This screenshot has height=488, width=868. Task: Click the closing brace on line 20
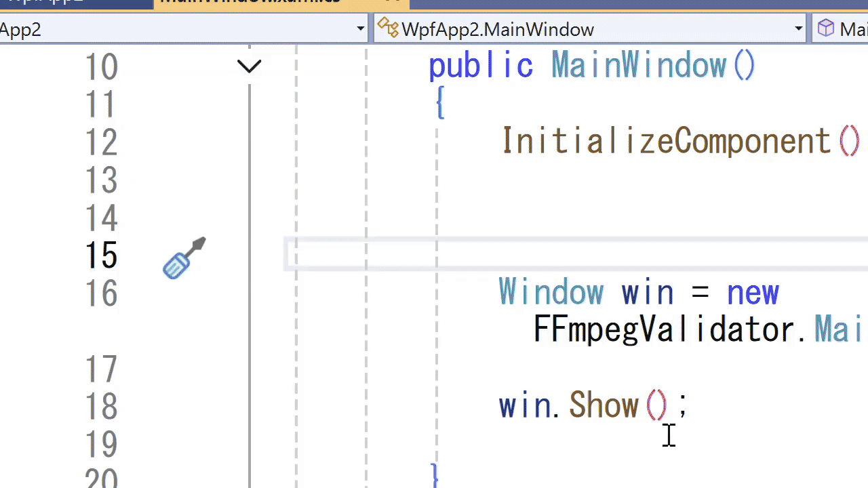pyautogui.click(x=434, y=476)
